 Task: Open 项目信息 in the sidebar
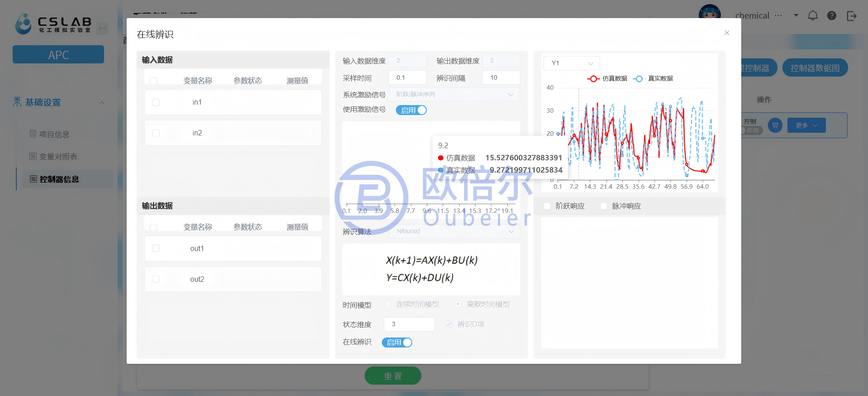click(x=54, y=134)
